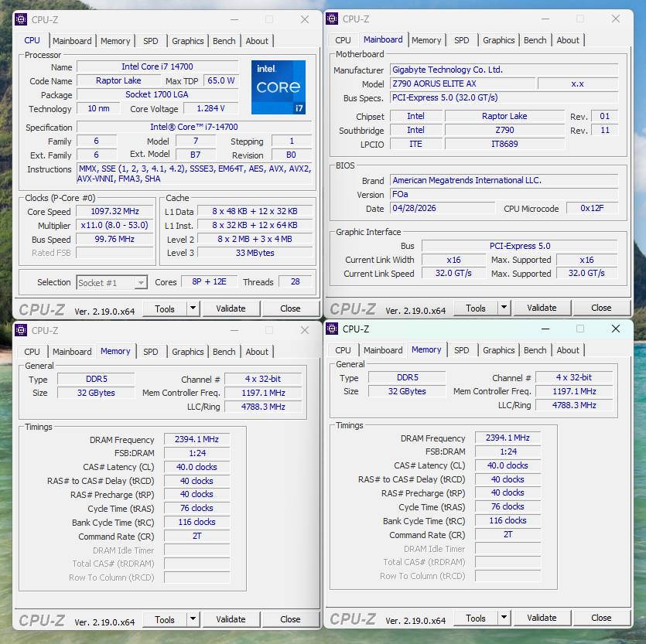Click the CPU-Z app icon in the bottom-right Memory window title bar
The width and height of the screenshot is (646, 644).
tap(332, 329)
